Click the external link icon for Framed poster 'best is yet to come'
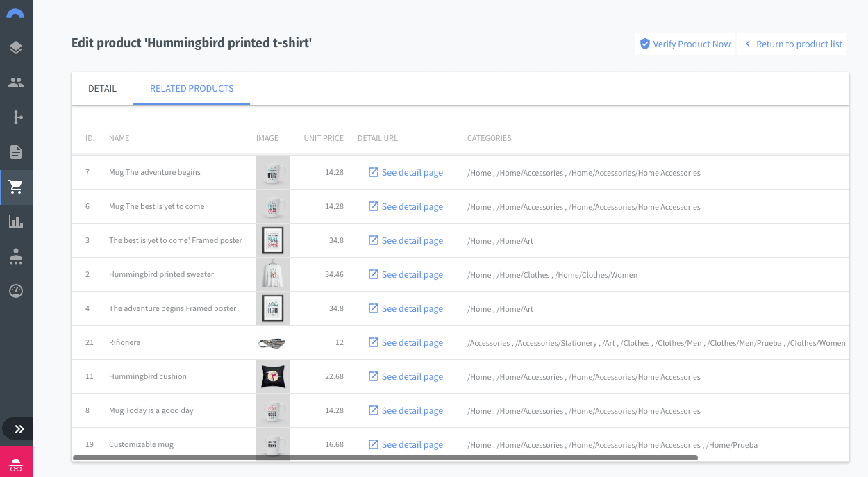 pos(373,240)
